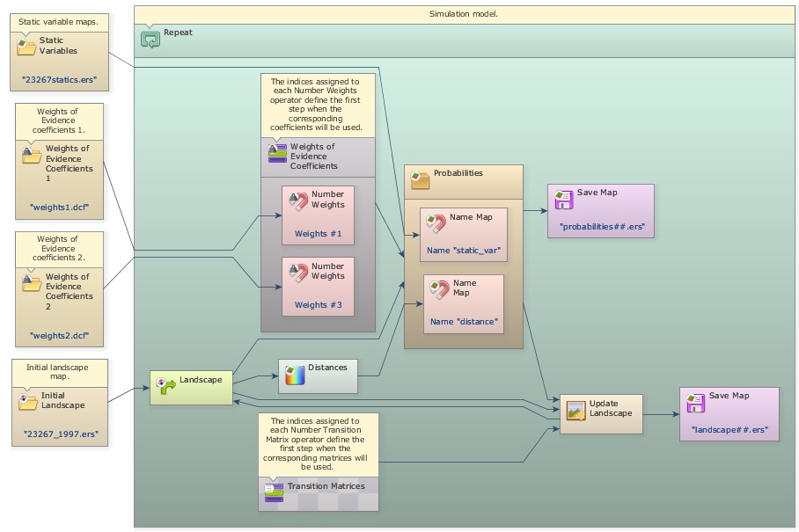799x532 pixels.
Task: Select the Name Map "static_var" node
Action: (463, 234)
